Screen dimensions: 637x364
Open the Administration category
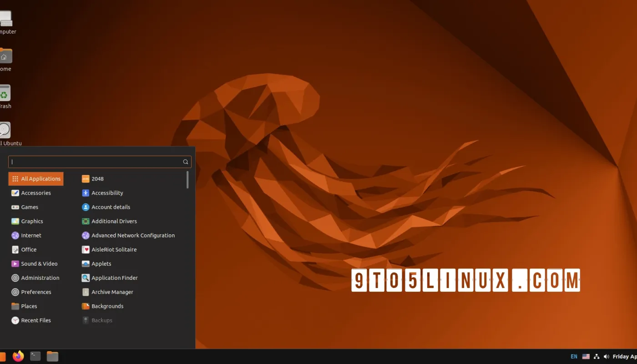[x=35, y=278]
